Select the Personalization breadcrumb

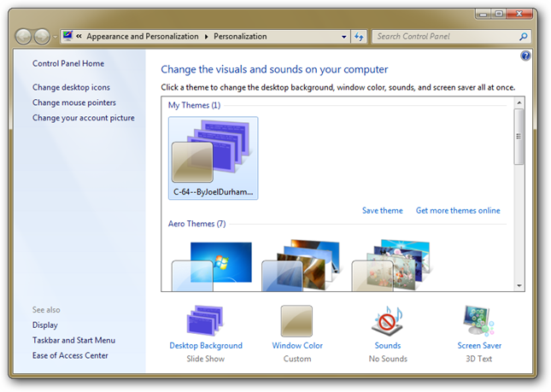(240, 36)
